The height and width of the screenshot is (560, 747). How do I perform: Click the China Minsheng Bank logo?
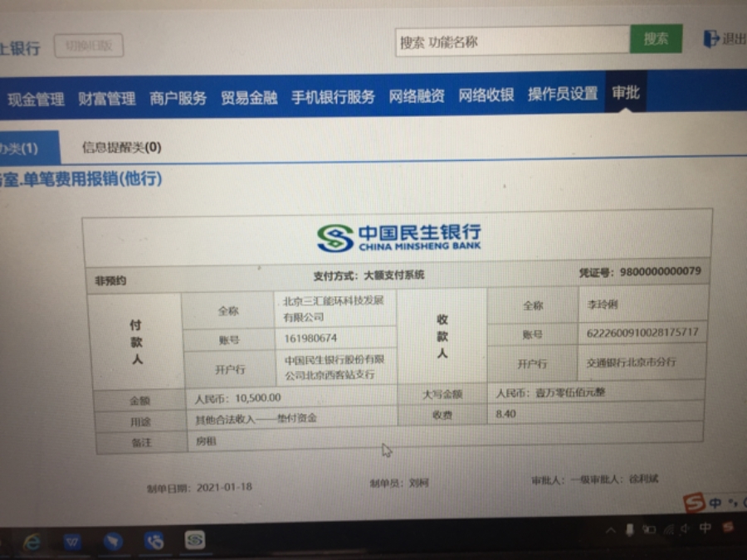click(x=398, y=237)
